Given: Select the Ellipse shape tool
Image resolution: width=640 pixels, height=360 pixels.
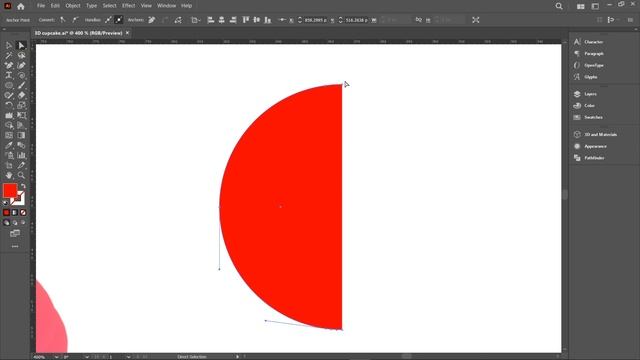Looking at the screenshot, I should point(9,85).
